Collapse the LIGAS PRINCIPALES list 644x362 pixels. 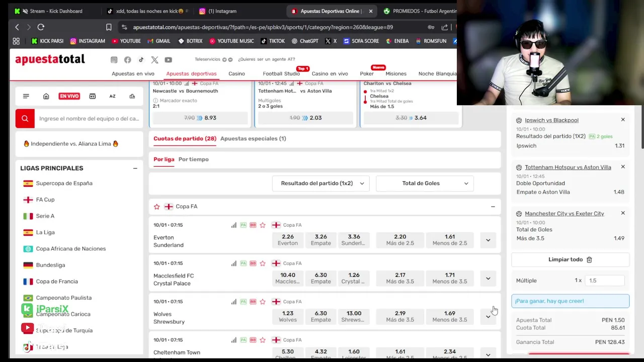(x=135, y=168)
